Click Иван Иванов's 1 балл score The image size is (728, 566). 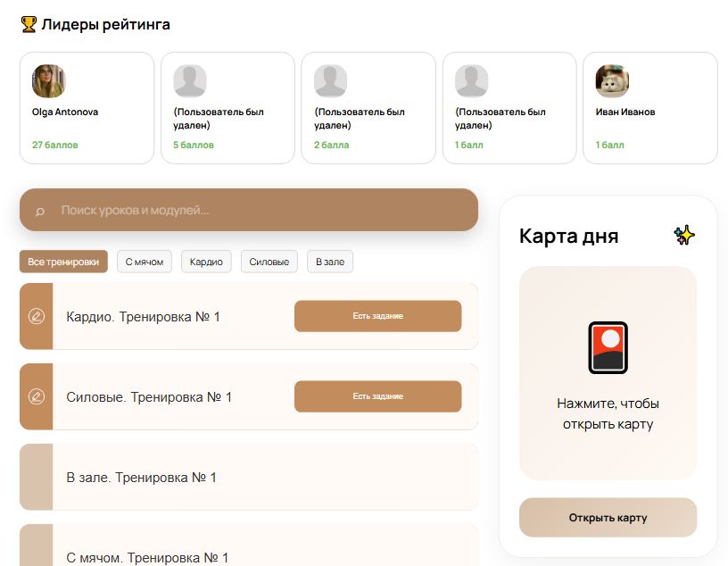click(609, 145)
